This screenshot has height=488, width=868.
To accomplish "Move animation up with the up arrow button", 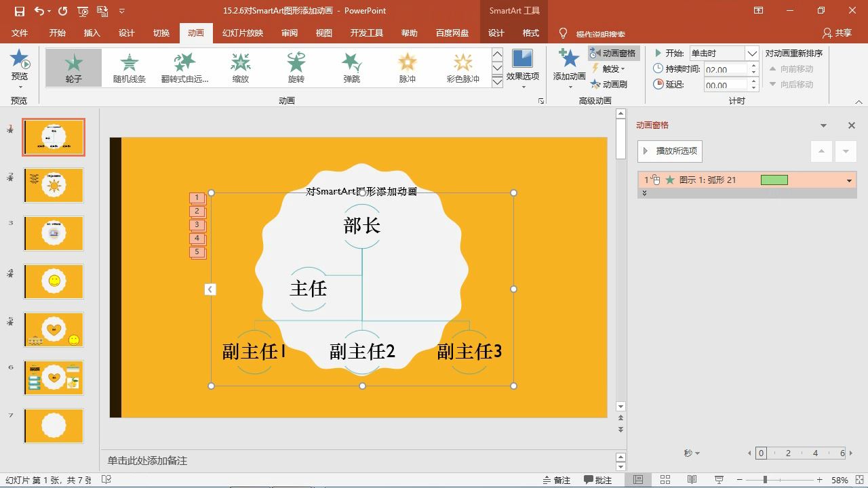I will click(x=821, y=151).
